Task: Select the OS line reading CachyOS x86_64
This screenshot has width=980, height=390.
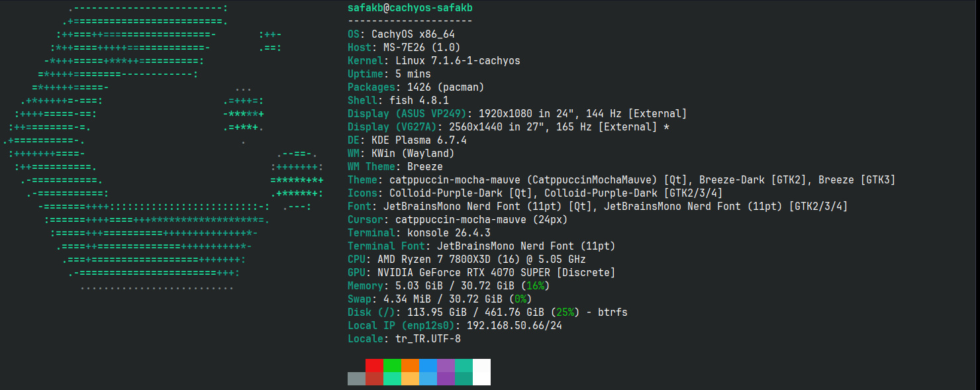Action: pyautogui.click(x=401, y=34)
